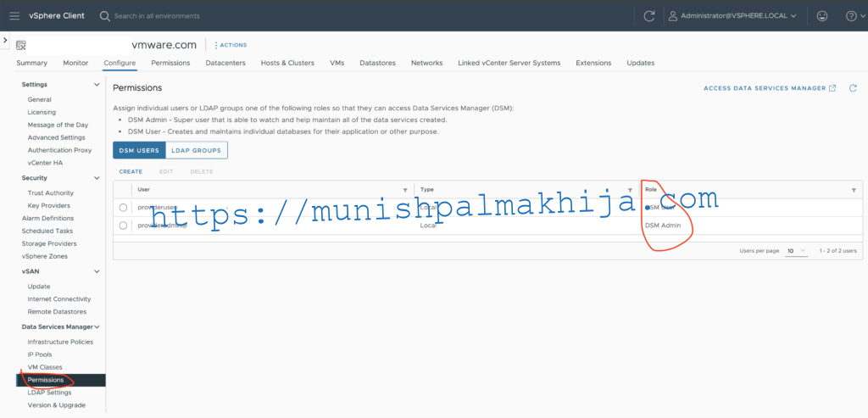
Task: Select the provideradmin radio button
Action: click(123, 226)
